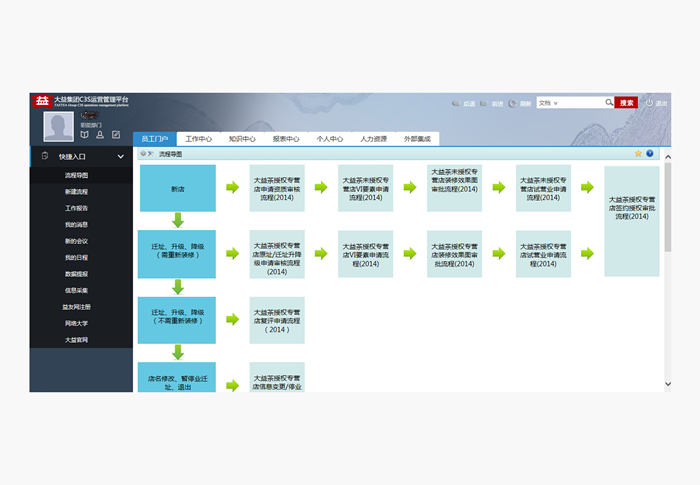Open 大益茶授权专营店装修效果图审批流程(2014) box
Screen dimensions: 700x485
(454, 254)
